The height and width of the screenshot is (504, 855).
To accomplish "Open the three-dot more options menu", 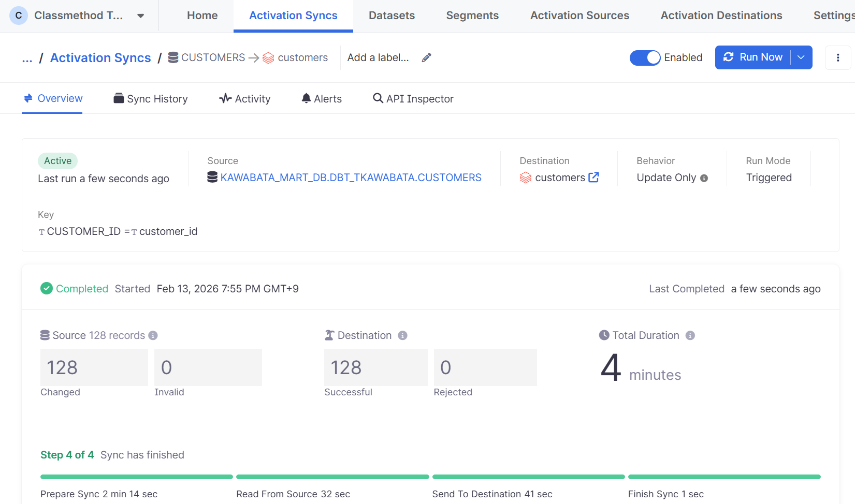I will click(837, 57).
